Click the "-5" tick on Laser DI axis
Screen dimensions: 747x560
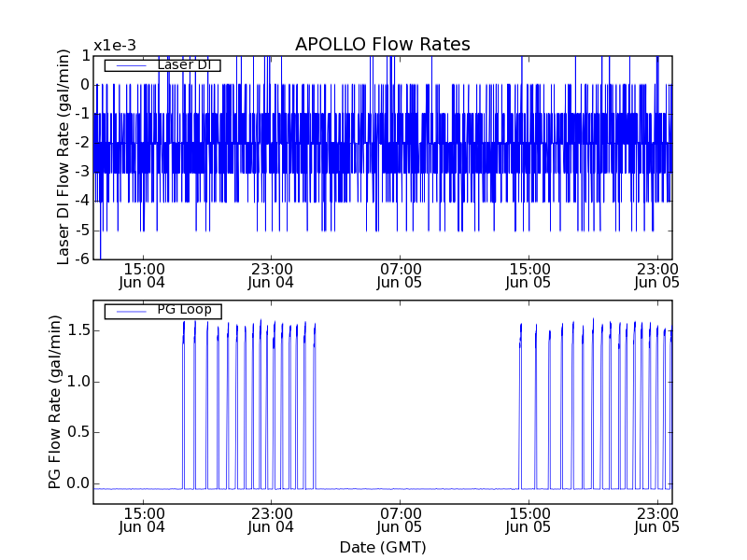[80, 230]
